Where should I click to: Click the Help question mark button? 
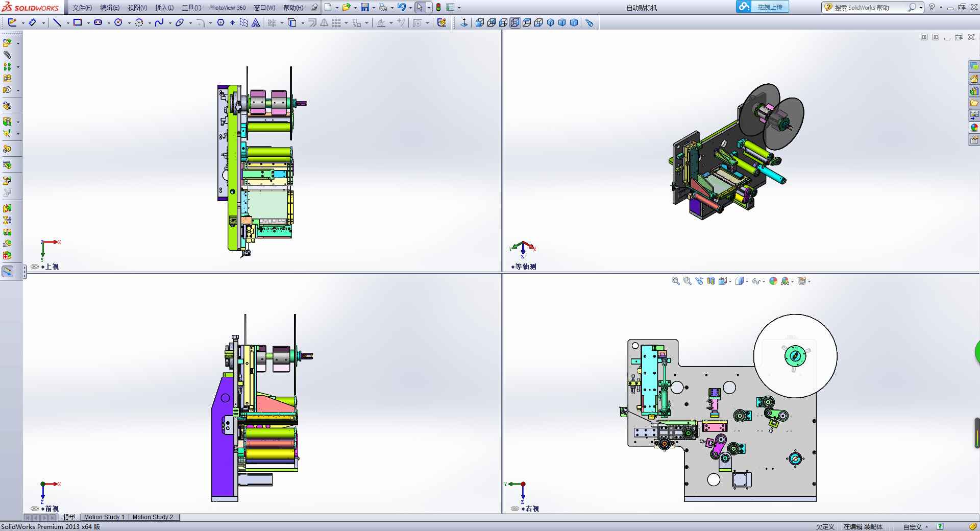tap(932, 7)
